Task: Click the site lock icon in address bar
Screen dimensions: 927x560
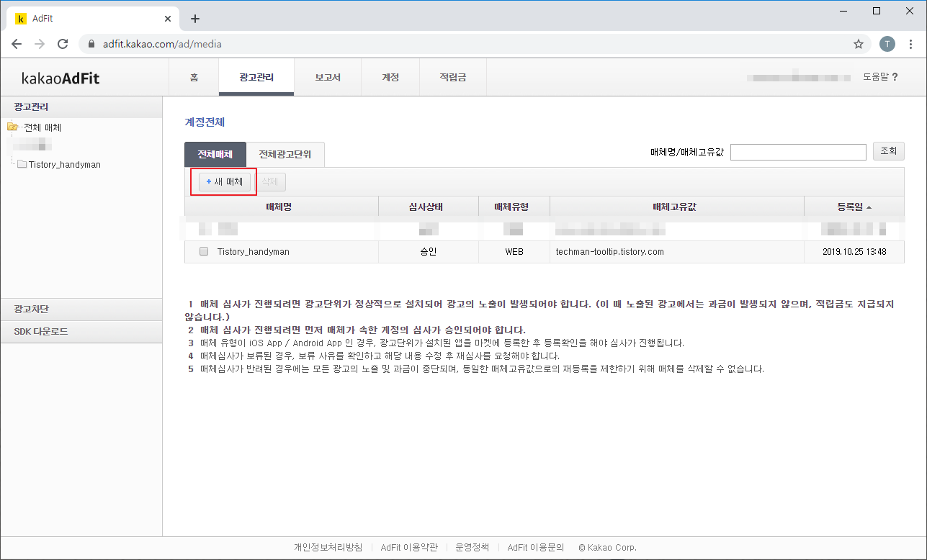Action: tap(91, 44)
